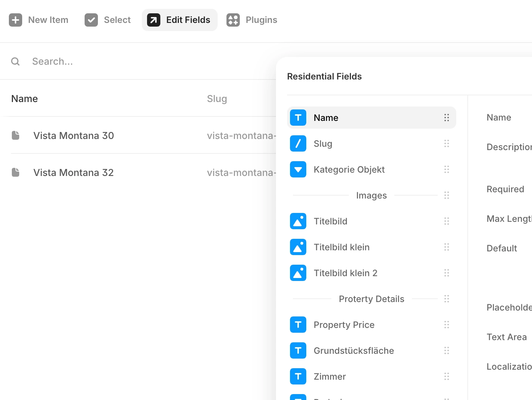Viewport: 532px width, 400px height.
Task: Click the Edit Fields arrow icon
Action: [154, 20]
